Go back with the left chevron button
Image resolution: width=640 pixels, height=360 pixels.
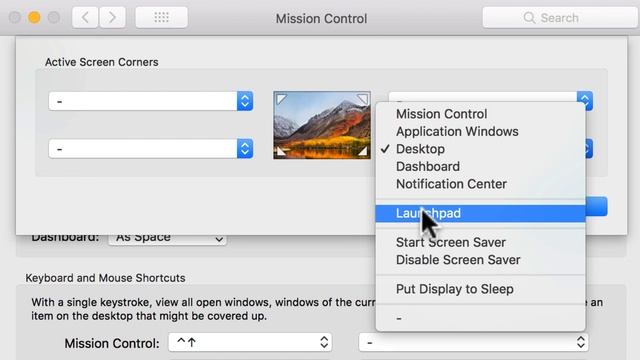[85, 18]
